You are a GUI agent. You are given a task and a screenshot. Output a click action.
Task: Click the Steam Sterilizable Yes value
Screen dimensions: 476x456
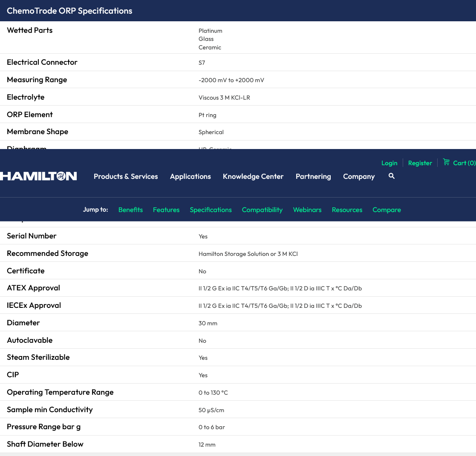[x=203, y=358]
